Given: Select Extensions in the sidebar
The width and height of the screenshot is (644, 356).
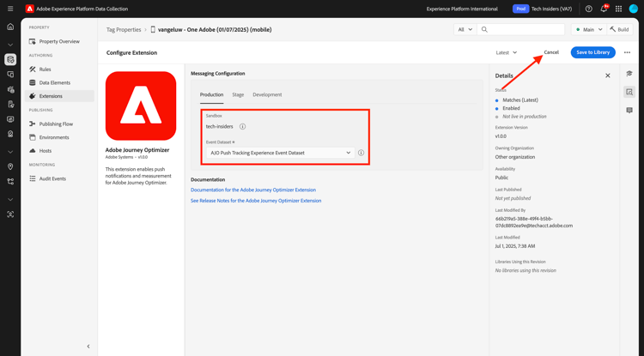Looking at the screenshot, I should click(x=59, y=96).
